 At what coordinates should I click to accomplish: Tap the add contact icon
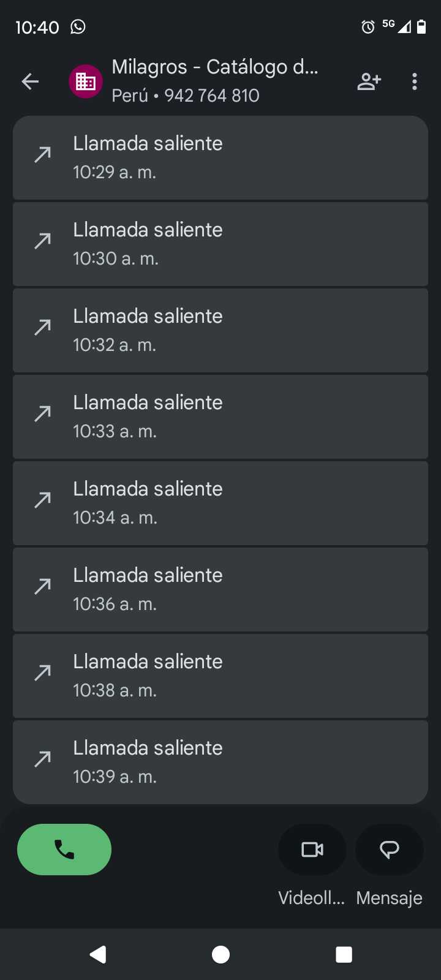tap(369, 81)
